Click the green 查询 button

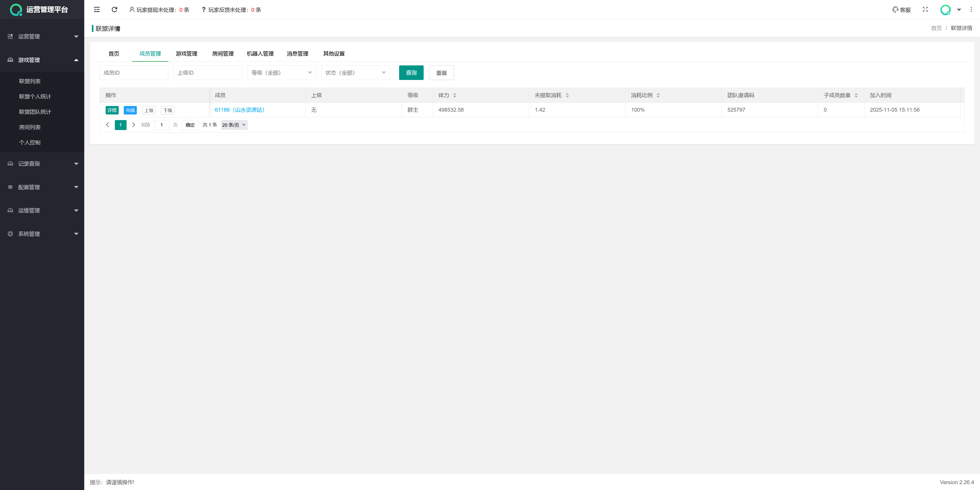point(411,73)
